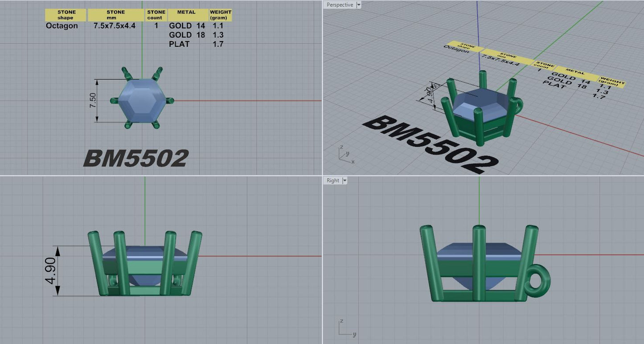644x344 pixels.
Task: Select the Octagon text in top-left view
Action: tap(62, 26)
